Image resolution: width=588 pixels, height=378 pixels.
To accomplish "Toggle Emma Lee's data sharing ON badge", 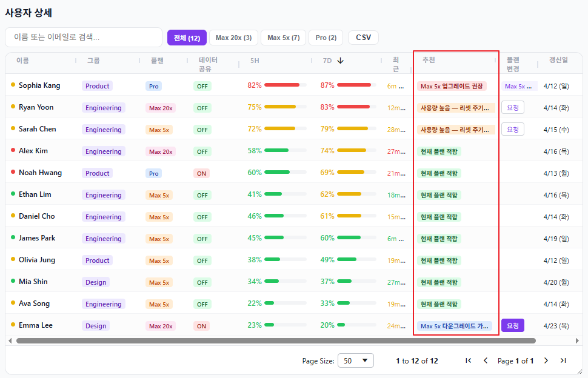I will coord(202,326).
